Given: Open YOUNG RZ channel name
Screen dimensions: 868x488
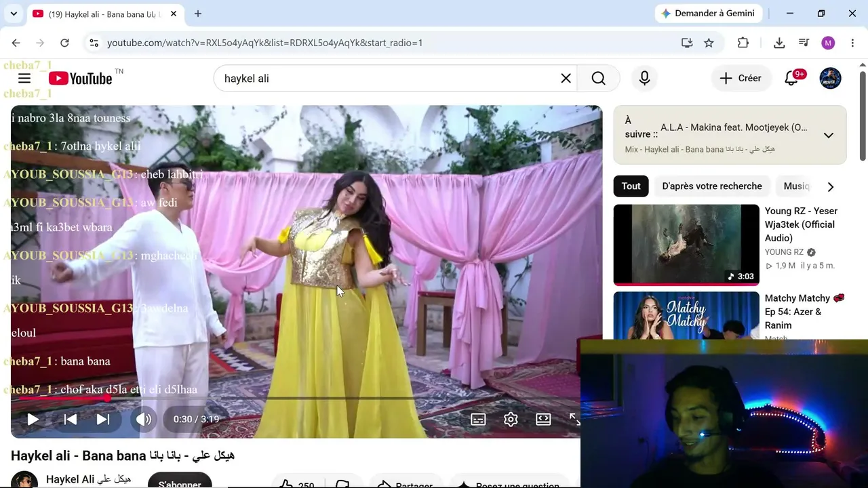Looking at the screenshot, I should coord(784,252).
